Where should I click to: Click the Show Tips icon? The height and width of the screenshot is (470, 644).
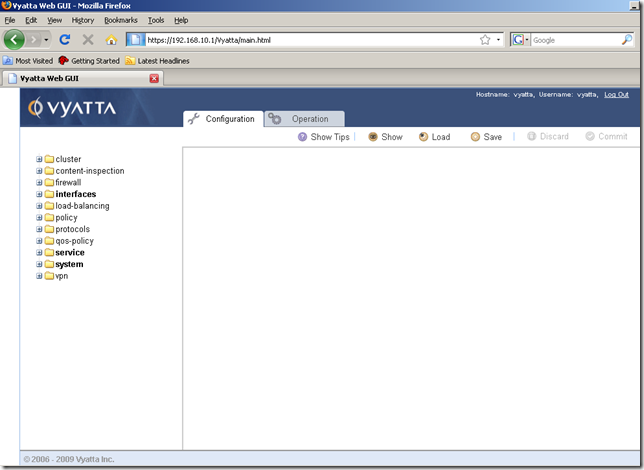(302, 137)
